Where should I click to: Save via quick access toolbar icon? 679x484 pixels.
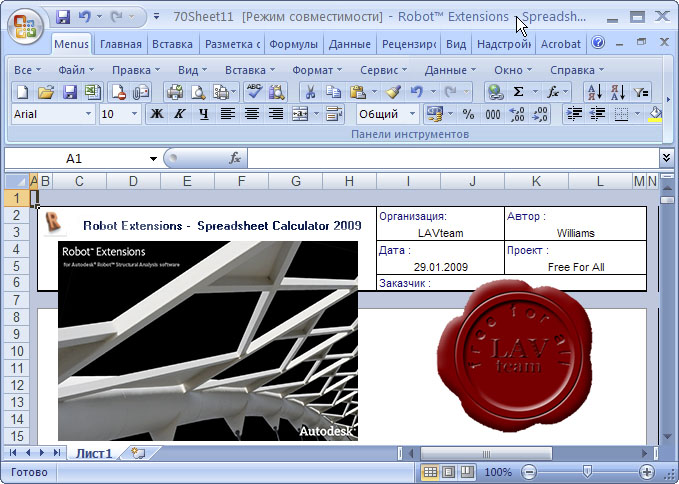(63, 17)
